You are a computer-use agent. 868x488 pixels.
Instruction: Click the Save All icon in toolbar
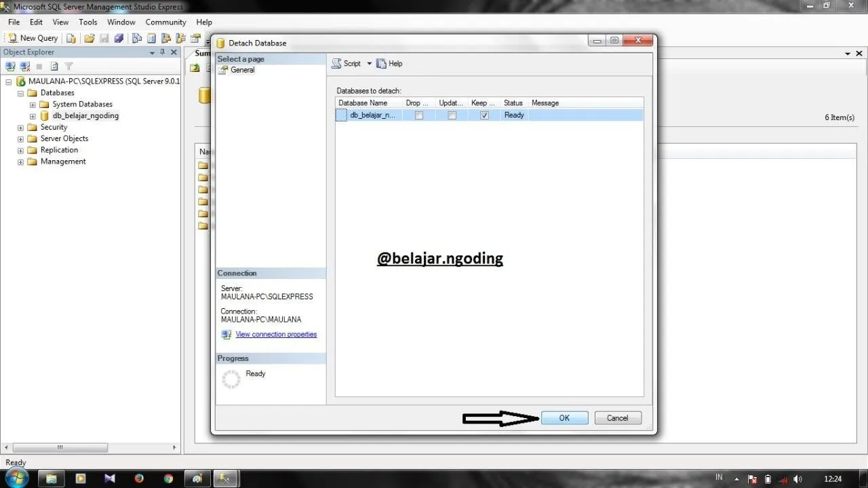coord(119,38)
